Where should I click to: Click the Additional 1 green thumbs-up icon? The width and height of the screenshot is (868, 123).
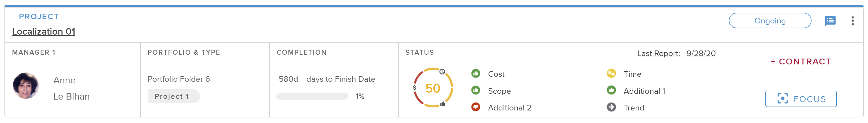tap(611, 90)
